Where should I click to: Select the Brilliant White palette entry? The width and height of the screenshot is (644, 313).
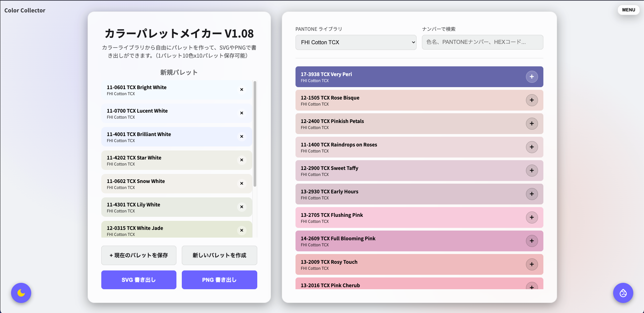(x=177, y=137)
